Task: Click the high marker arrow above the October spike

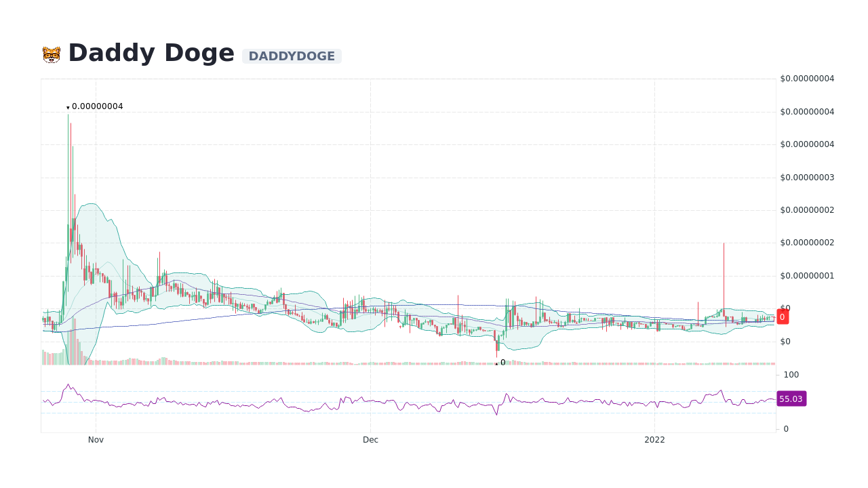Action: 67,106
